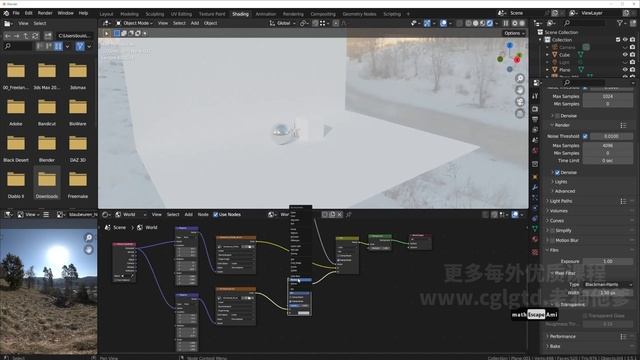640x360 pixels.
Task: Toggle the Viewport Denoise checkbox
Action: coord(557,116)
